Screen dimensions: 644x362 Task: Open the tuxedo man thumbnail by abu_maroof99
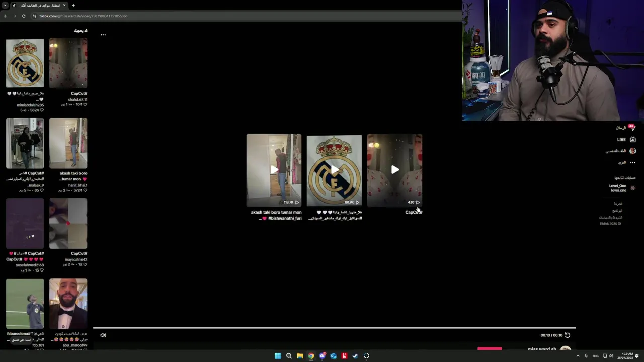coord(68,304)
